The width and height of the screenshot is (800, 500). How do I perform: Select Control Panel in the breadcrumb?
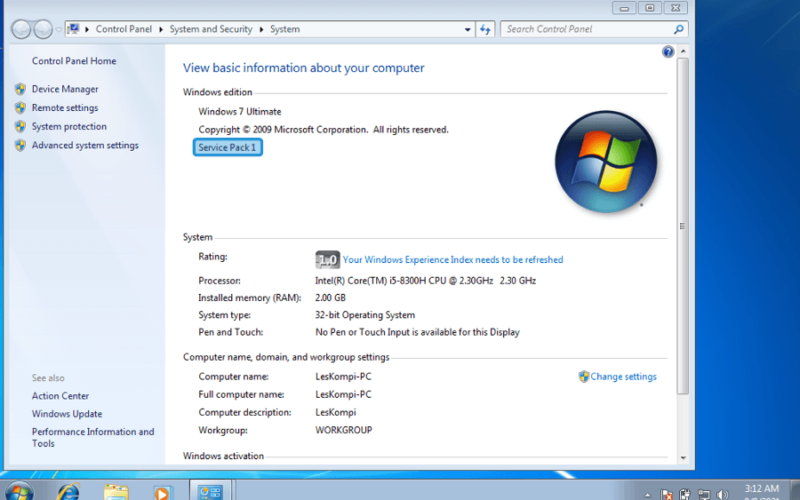(x=123, y=29)
